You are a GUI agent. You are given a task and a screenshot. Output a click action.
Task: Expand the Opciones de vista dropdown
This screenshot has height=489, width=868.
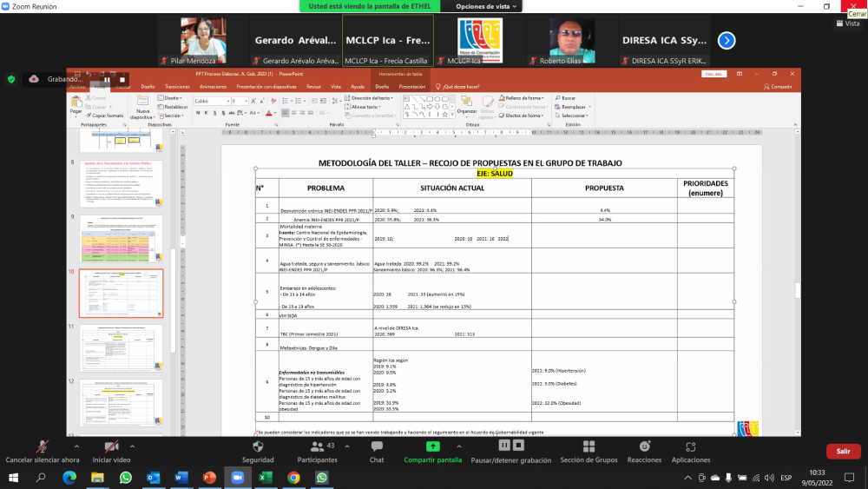pos(486,6)
